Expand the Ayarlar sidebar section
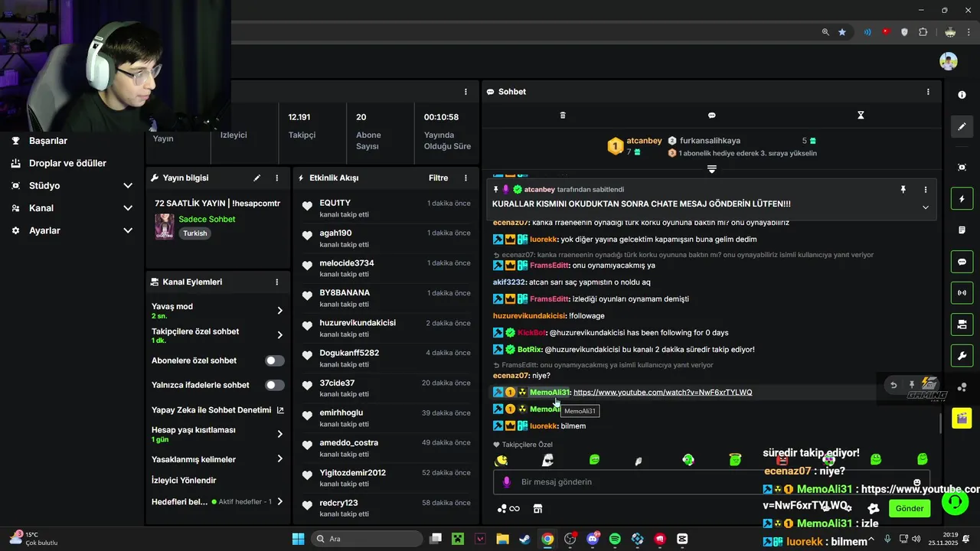 [x=72, y=230]
